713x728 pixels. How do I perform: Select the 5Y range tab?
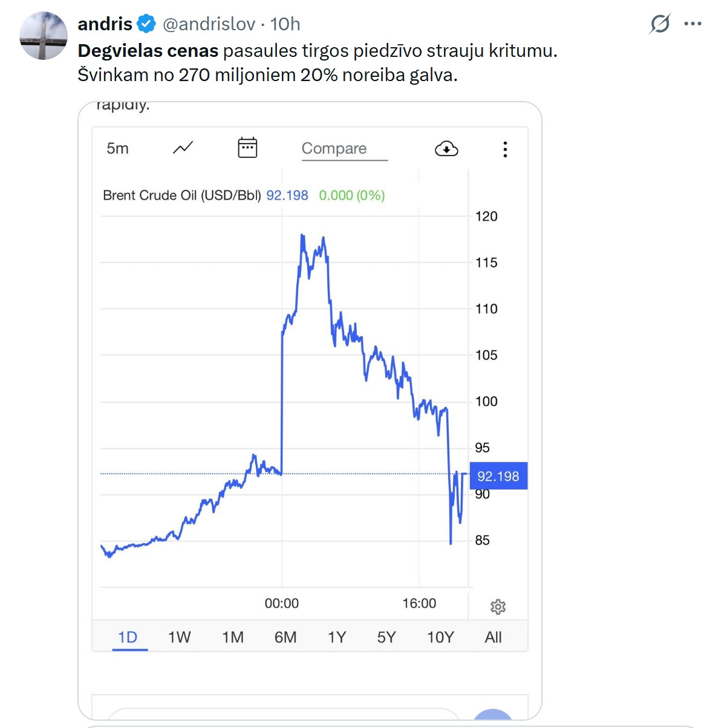[386, 637]
